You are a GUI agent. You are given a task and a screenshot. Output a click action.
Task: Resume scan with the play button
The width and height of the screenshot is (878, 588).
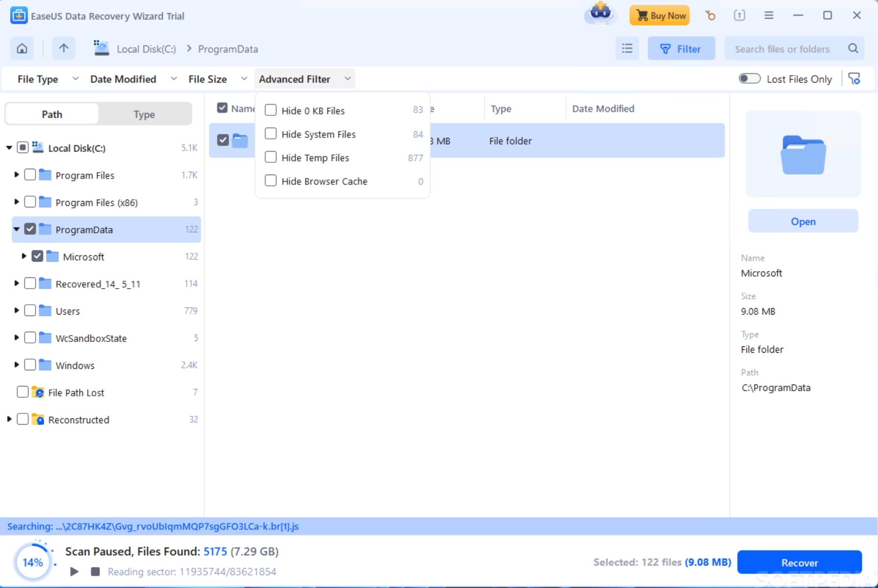74,571
